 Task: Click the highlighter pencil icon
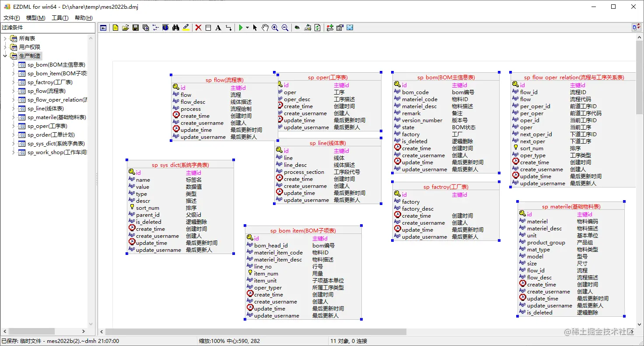185,28
